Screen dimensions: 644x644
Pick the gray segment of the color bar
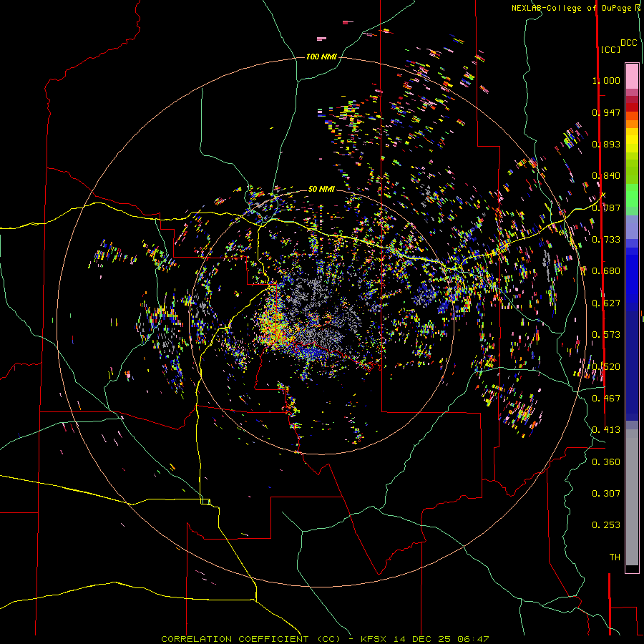pos(632,497)
